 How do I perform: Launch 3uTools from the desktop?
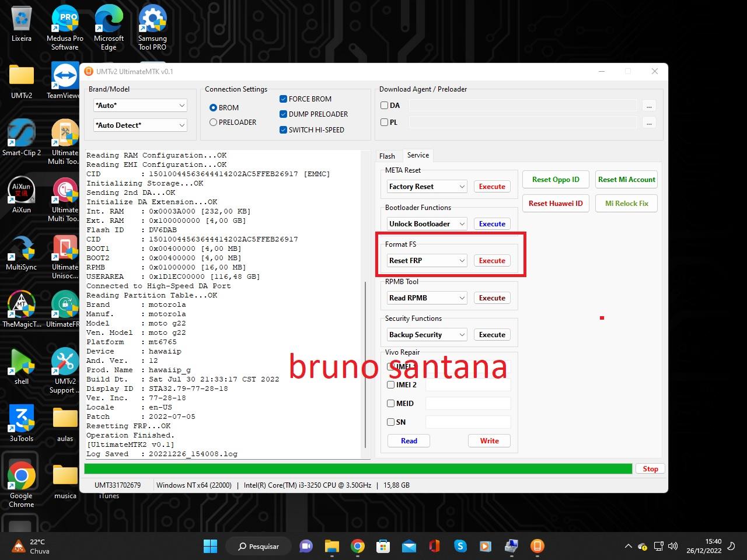(22, 424)
